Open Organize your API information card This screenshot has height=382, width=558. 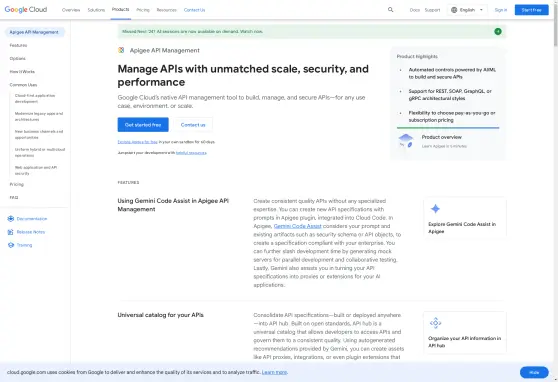[x=465, y=333]
